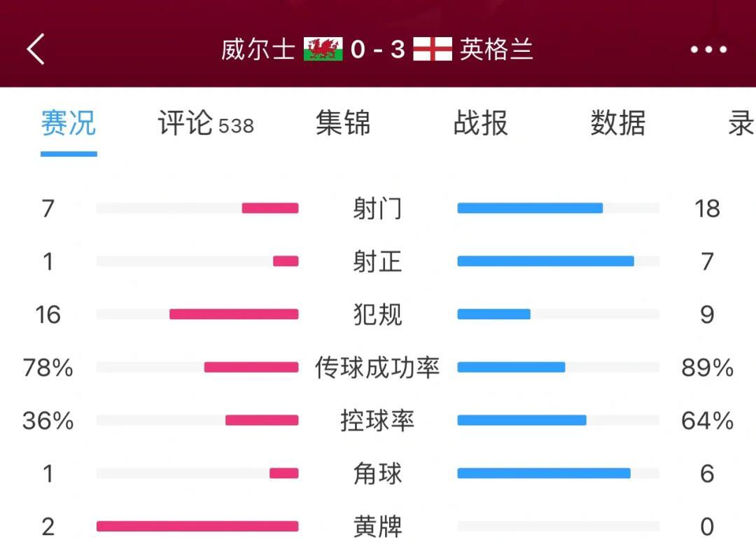
Task: Tap the Wales flag icon
Action: (x=323, y=49)
